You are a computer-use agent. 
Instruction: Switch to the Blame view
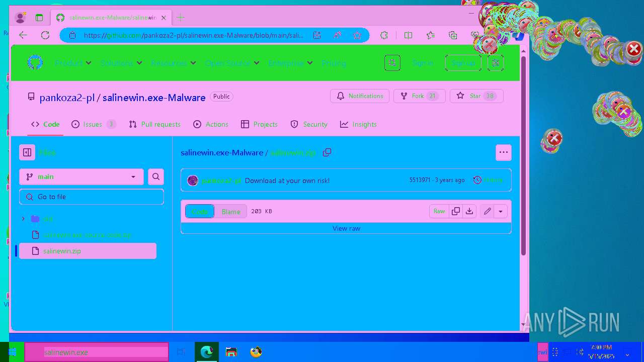tap(231, 212)
